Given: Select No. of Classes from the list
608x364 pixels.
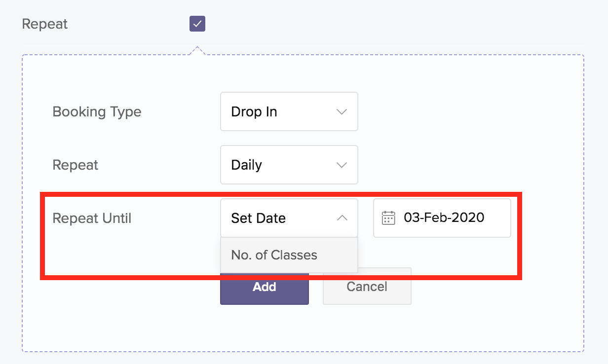Looking at the screenshot, I should tap(274, 255).
